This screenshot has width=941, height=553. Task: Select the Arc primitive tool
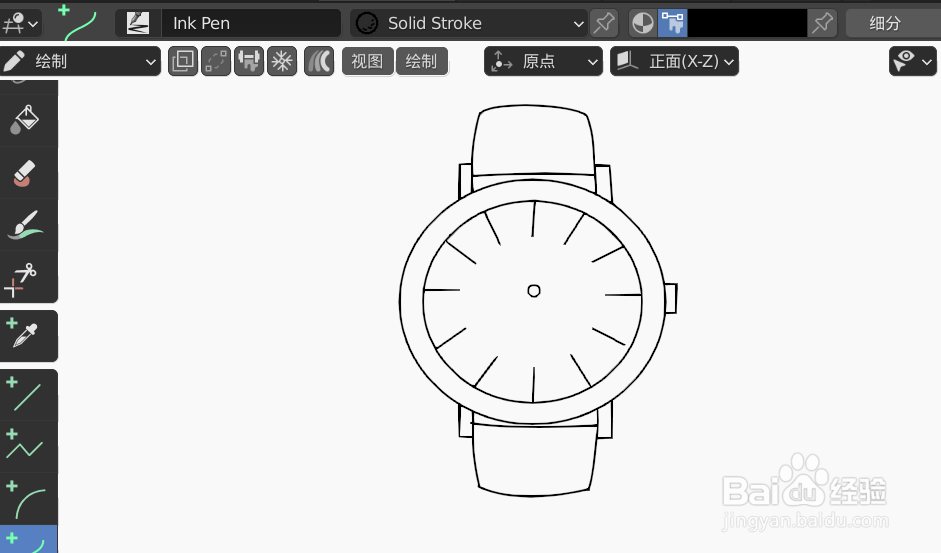coord(25,499)
